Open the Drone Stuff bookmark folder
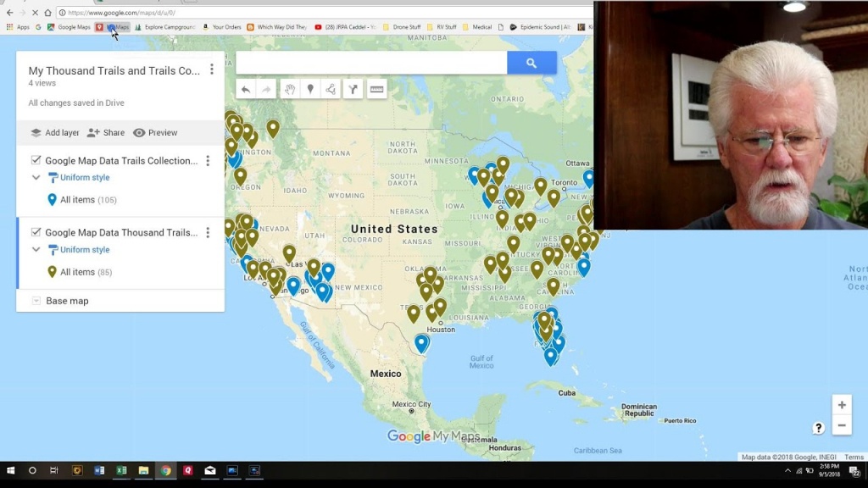 [x=401, y=26]
